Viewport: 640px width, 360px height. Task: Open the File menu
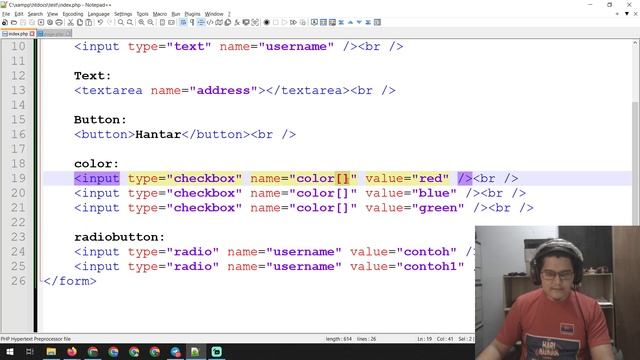click(6, 14)
